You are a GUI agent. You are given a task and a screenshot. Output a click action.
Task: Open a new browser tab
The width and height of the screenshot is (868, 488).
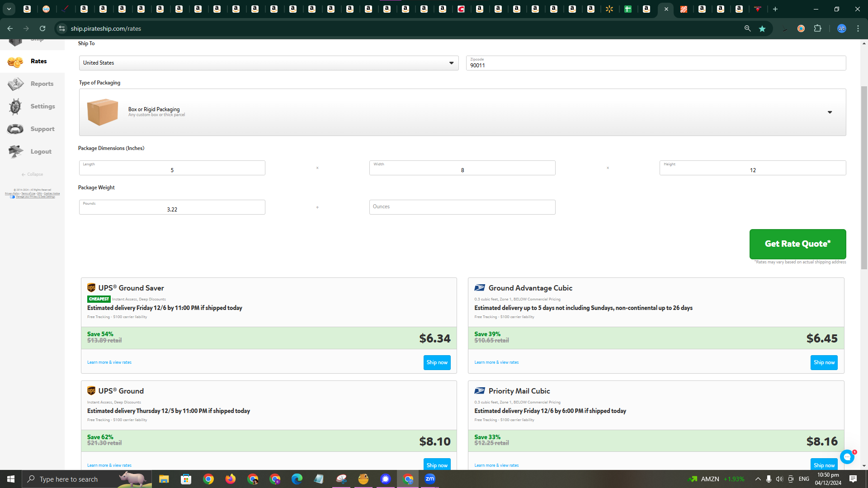775,9
